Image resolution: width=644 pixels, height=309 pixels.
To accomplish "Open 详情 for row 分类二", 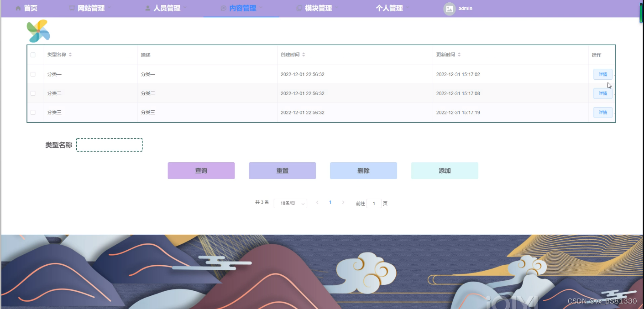I will coord(603,93).
